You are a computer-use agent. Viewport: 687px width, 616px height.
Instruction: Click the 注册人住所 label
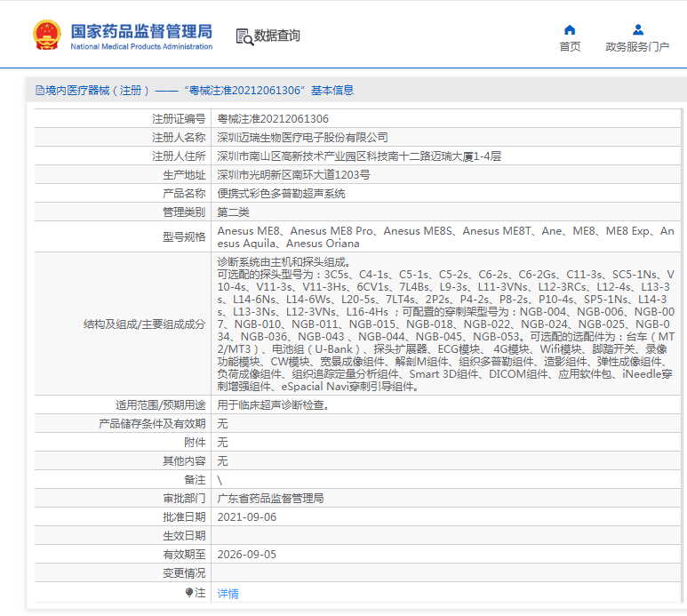[x=179, y=156]
